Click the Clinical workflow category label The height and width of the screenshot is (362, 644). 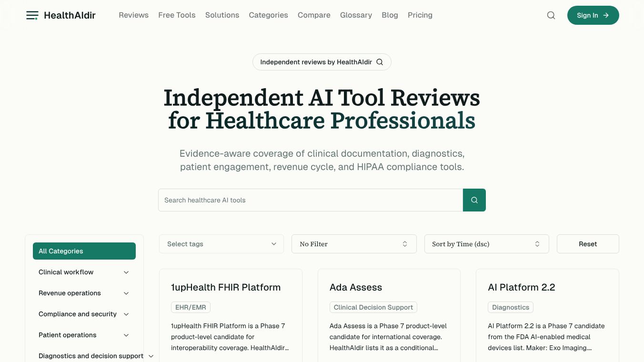click(x=66, y=272)
